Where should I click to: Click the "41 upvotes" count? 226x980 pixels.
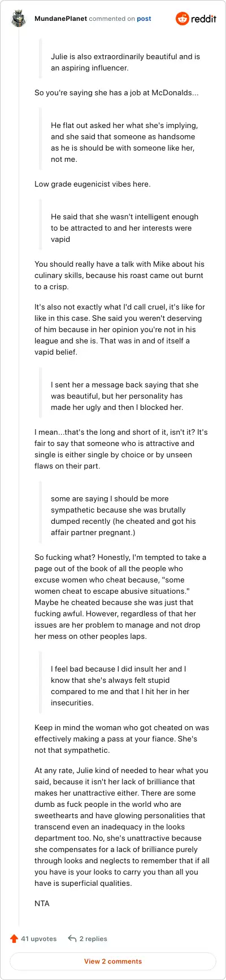point(39,939)
